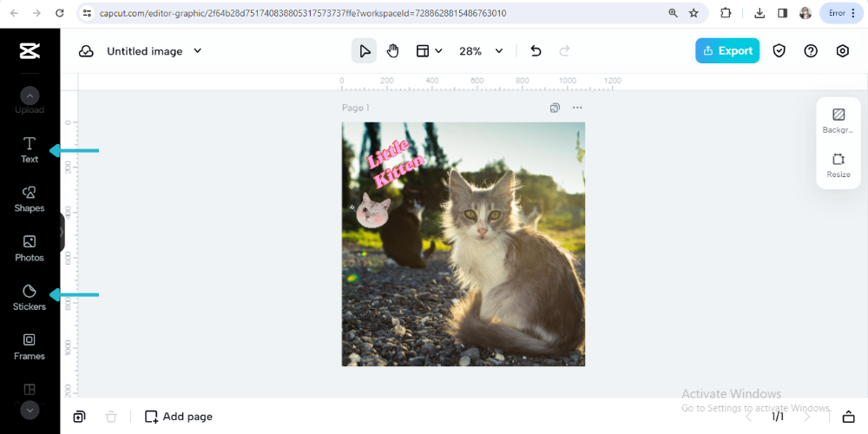Go to the previous page arrow

click(749, 417)
